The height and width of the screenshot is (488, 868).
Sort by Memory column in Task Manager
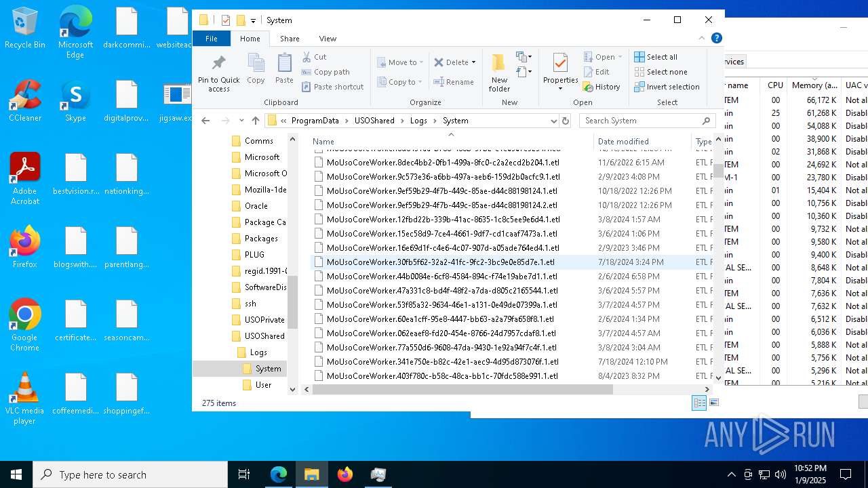coord(814,85)
